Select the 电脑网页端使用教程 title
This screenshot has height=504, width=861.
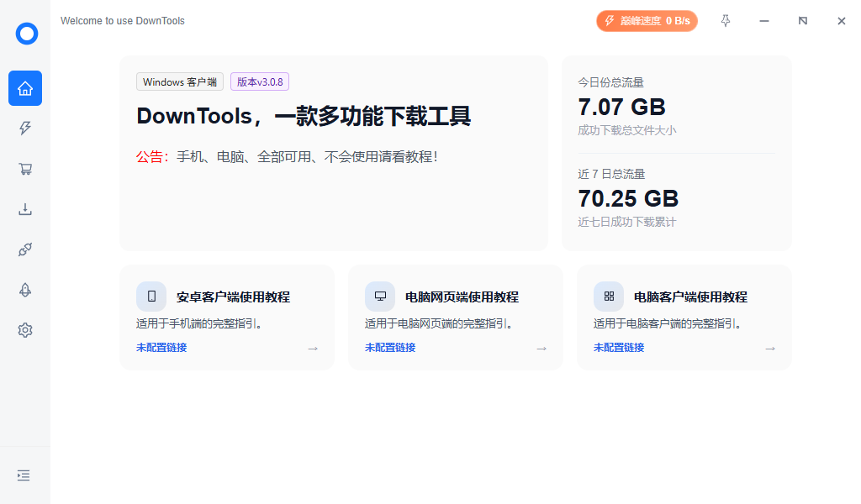(x=462, y=297)
